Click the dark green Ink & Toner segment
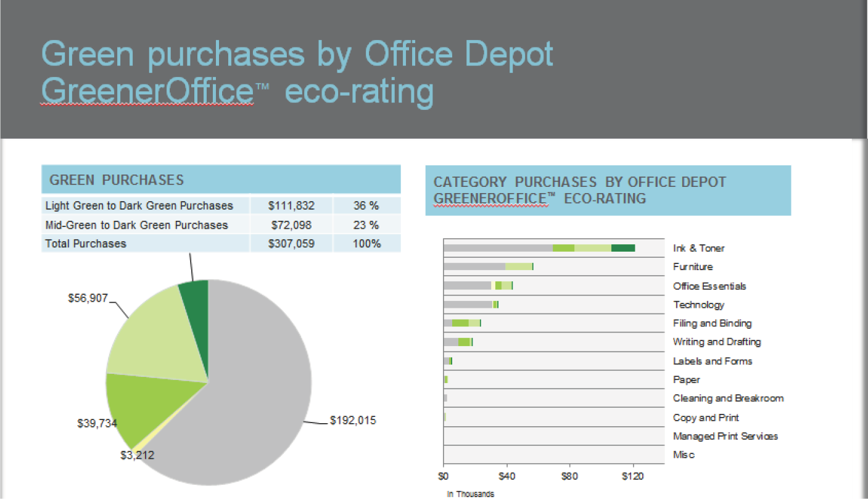 click(623, 248)
